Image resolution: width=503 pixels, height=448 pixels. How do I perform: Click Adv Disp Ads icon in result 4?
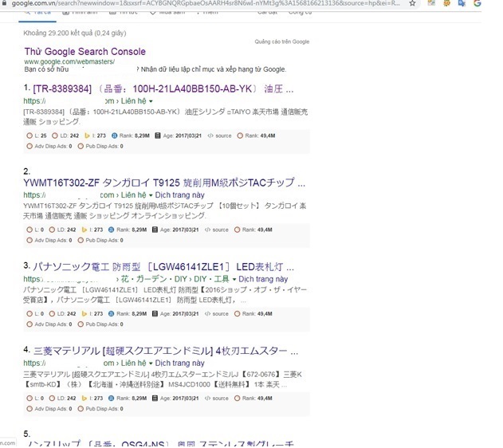point(29,409)
